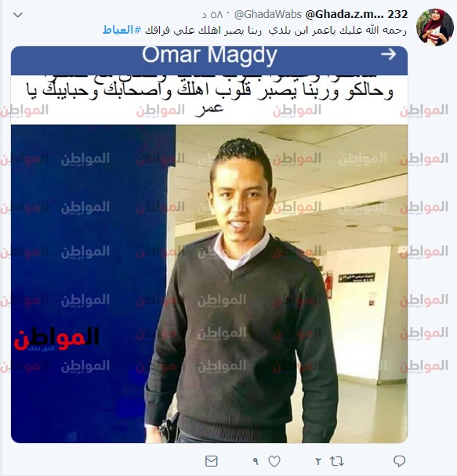
Task: Open the @GhadaWabs handle link
Action: point(268,14)
